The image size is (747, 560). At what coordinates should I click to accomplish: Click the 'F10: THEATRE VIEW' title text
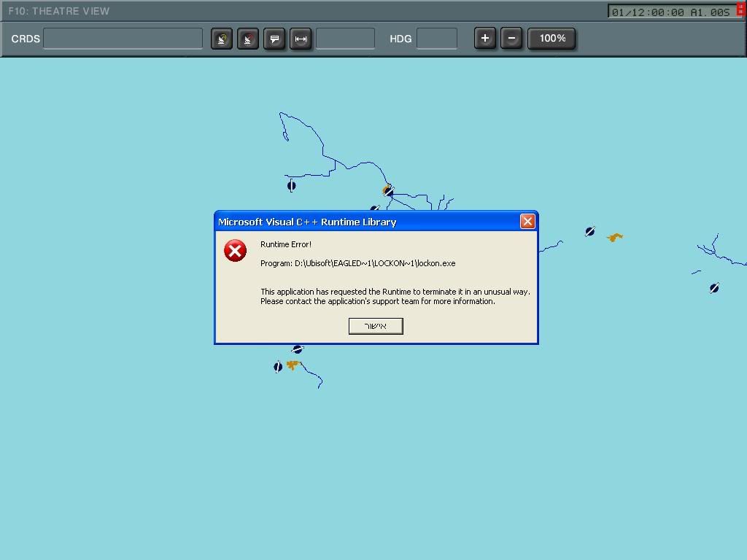[x=59, y=11]
